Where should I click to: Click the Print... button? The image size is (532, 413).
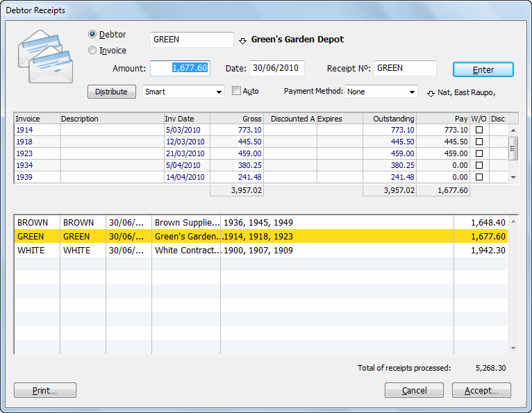click(x=45, y=390)
